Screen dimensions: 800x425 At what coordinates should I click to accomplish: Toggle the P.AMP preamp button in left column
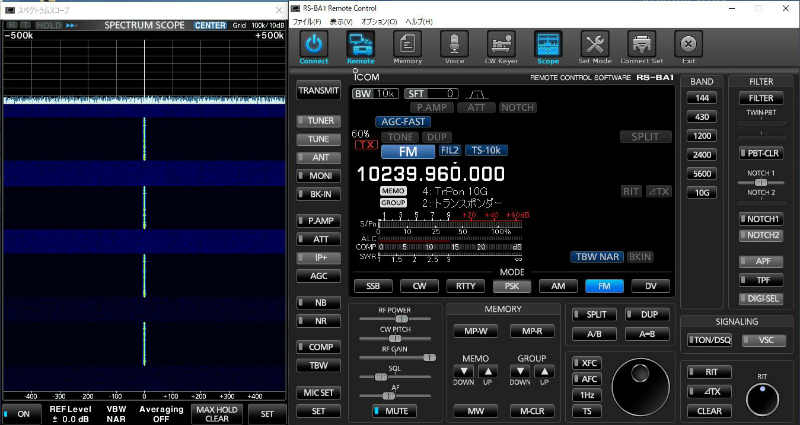[x=319, y=221]
